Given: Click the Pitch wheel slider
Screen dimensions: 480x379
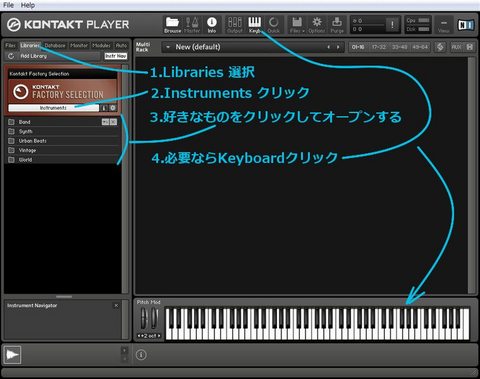Looking at the screenshot, I should tap(144, 318).
